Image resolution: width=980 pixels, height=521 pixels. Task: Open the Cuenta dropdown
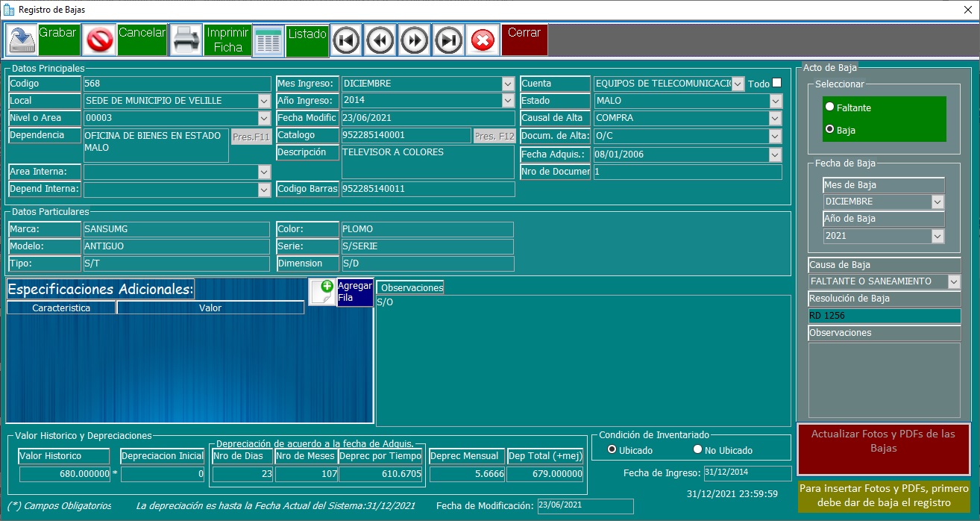pyautogui.click(x=738, y=84)
